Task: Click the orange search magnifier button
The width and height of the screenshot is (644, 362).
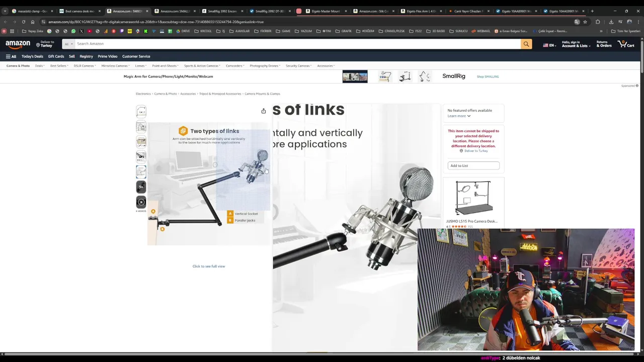Action: coord(526,44)
